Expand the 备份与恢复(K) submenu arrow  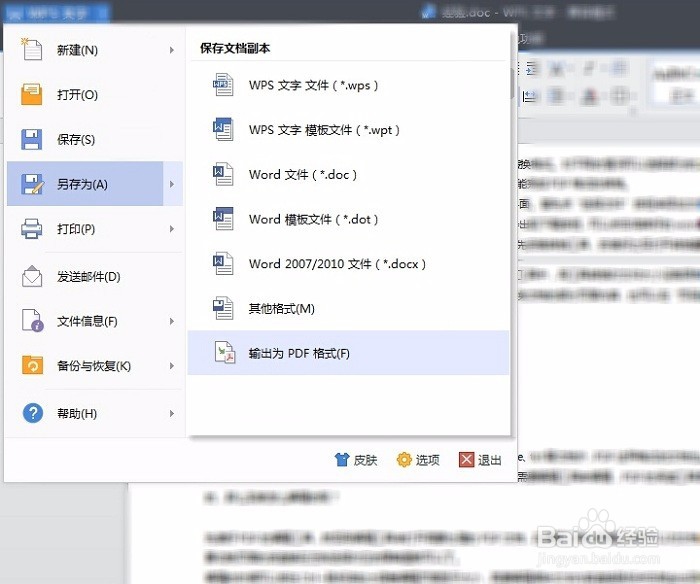point(172,366)
